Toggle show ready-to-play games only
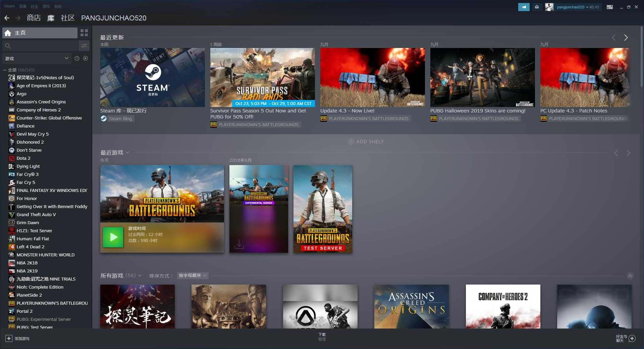Viewport: 644px width, 349px height. pos(86,58)
